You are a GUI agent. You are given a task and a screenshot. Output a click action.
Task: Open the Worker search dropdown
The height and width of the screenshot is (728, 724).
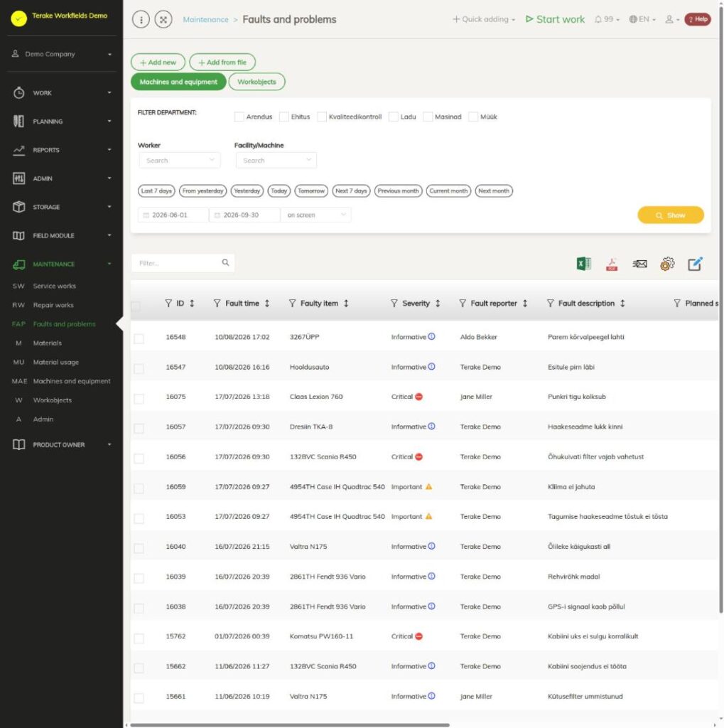[x=180, y=160]
